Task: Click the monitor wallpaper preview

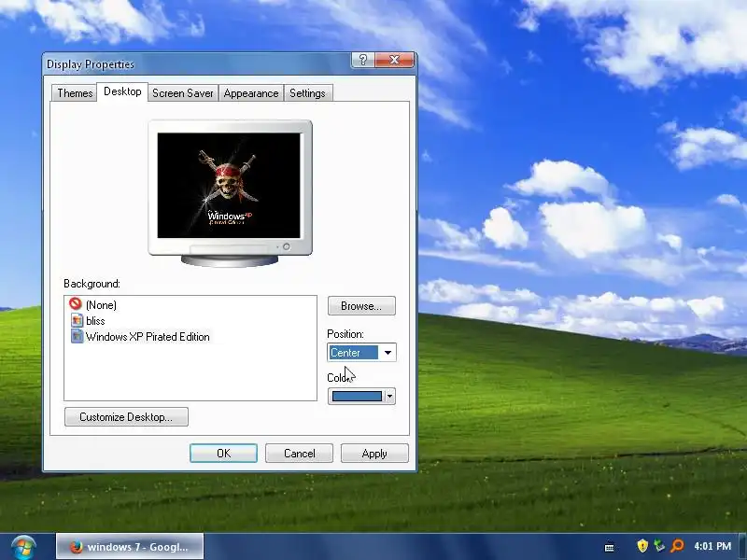Action: pyautogui.click(x=229, y=185)
